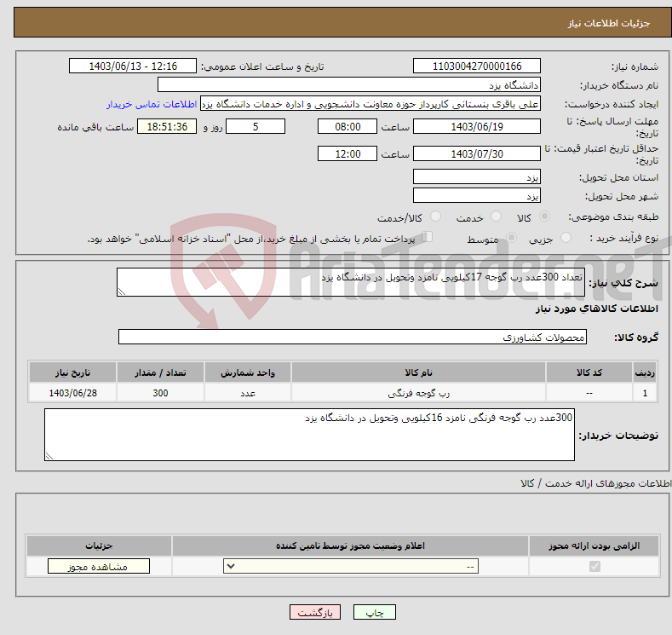Click the 08:00 deadline time field
Screen dimensions: 672x635
[x=347, y=126]
